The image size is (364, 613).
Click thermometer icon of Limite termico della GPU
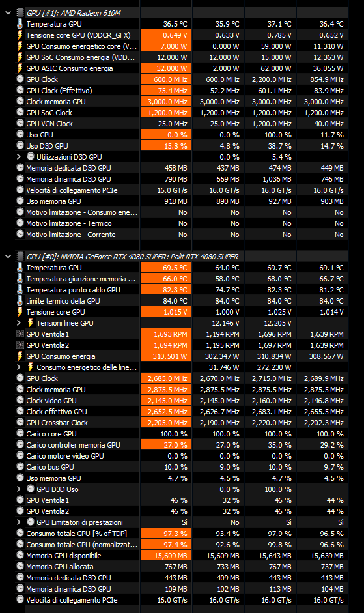pyautogui.click(x=20, y=301)
